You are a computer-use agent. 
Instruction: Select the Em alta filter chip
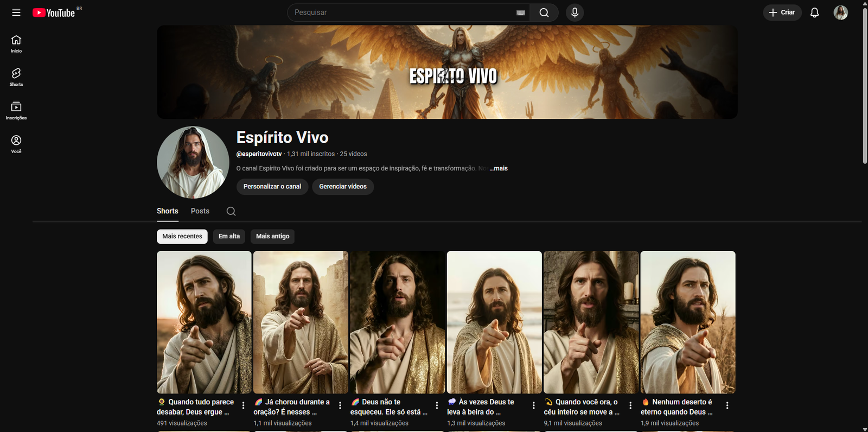[x=229, y=237]
